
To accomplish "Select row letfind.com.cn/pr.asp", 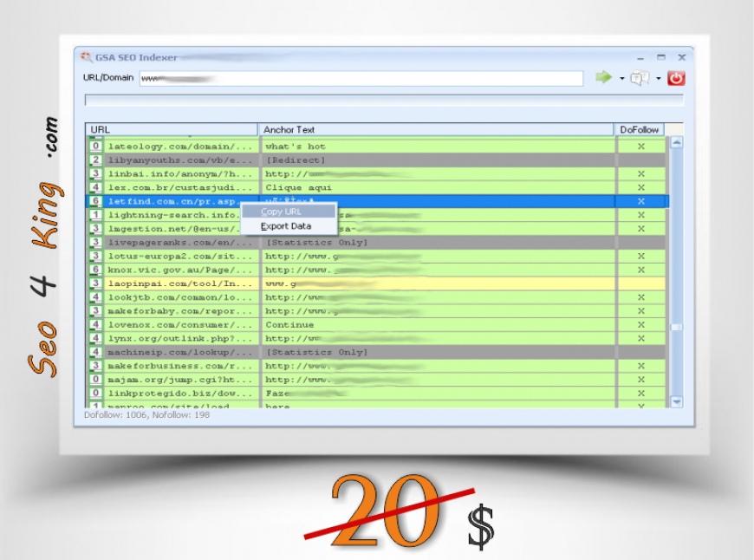I will (378, 201).
